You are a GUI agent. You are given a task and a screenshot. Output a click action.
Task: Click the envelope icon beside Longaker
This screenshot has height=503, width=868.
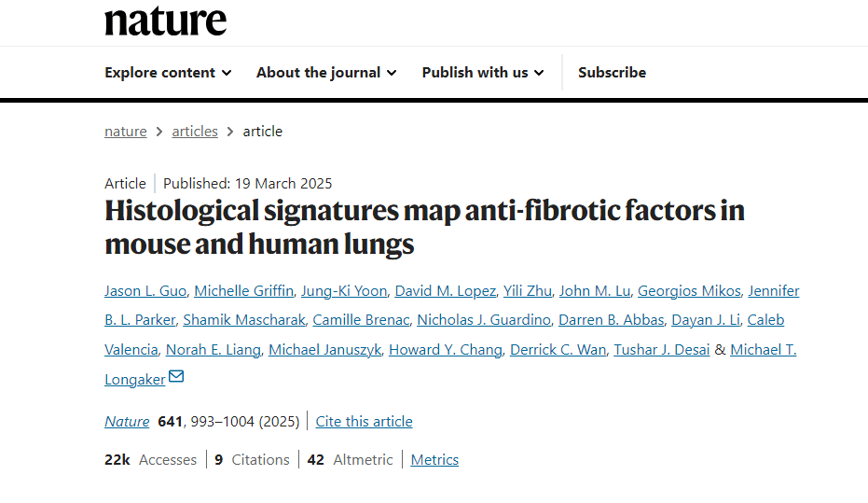(x=176, y=377)
